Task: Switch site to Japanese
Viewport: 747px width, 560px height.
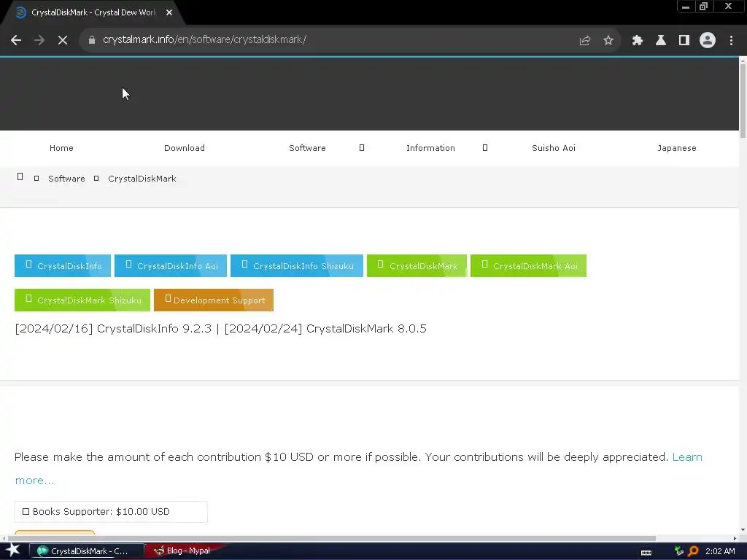Action: [676, 148]
